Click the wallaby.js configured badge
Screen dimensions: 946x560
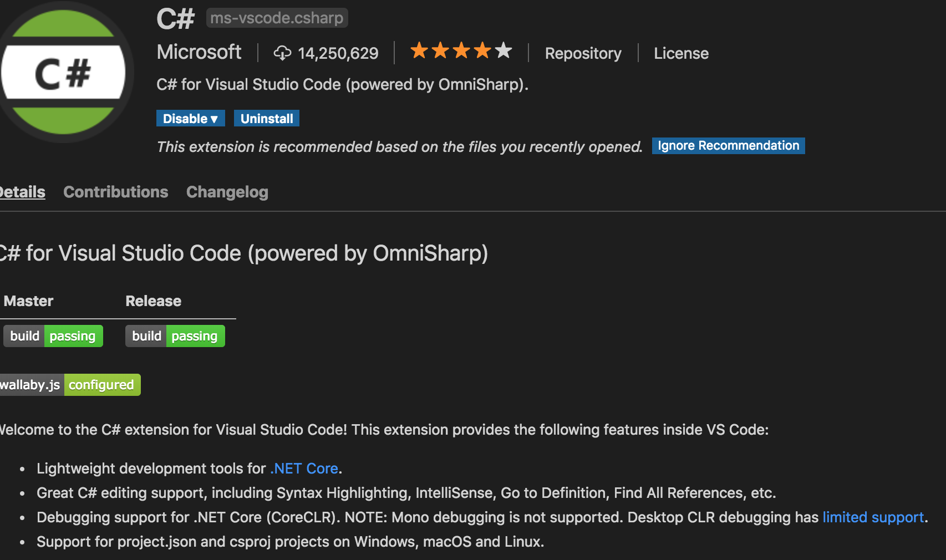pyautogui.click(x=70, y=385)
